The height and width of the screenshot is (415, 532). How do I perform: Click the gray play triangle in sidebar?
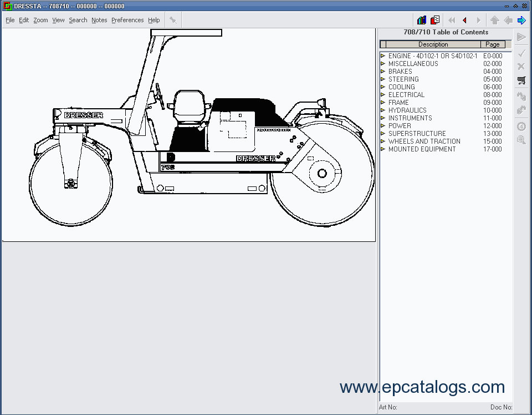tap(521, 37)
